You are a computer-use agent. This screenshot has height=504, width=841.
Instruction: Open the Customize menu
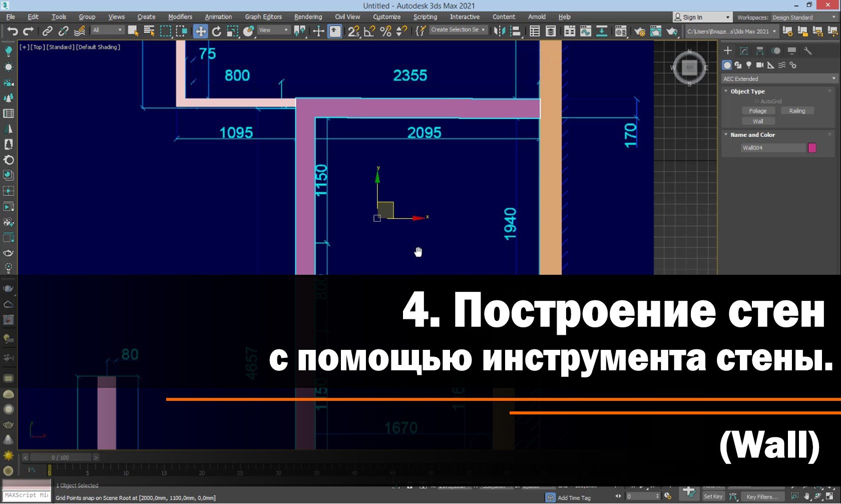pos(386,17)
